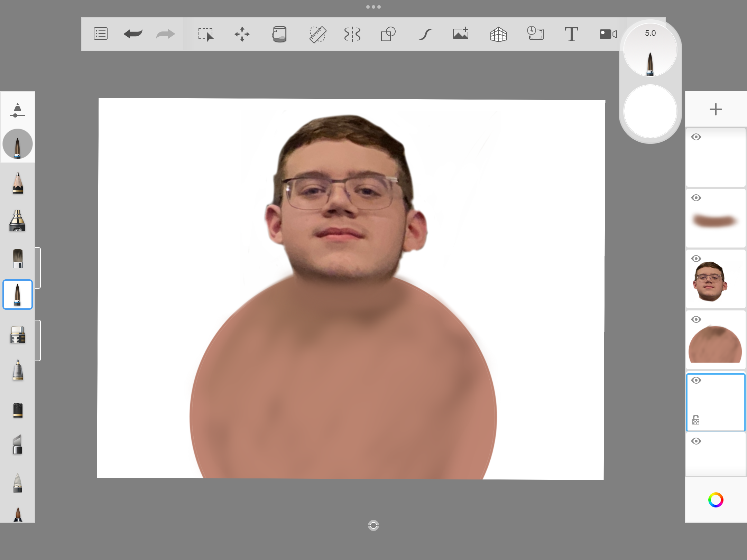Select the blue-highlighted round brush
The height and width of the screenshot is (560, 747).
tap(18, 295)
